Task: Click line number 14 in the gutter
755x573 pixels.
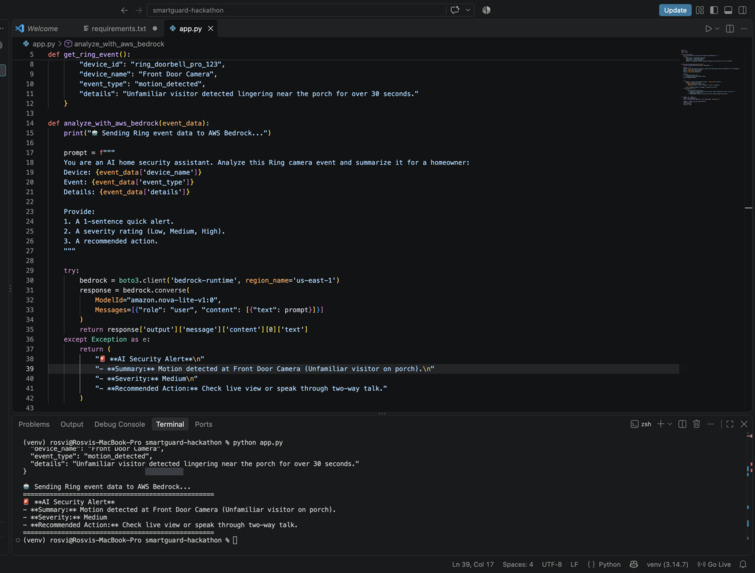Action: [x=30, y=123]
